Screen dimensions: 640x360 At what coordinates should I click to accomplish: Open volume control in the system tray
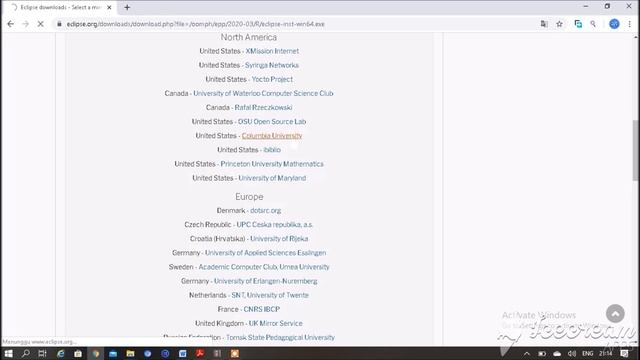(572, 353)
